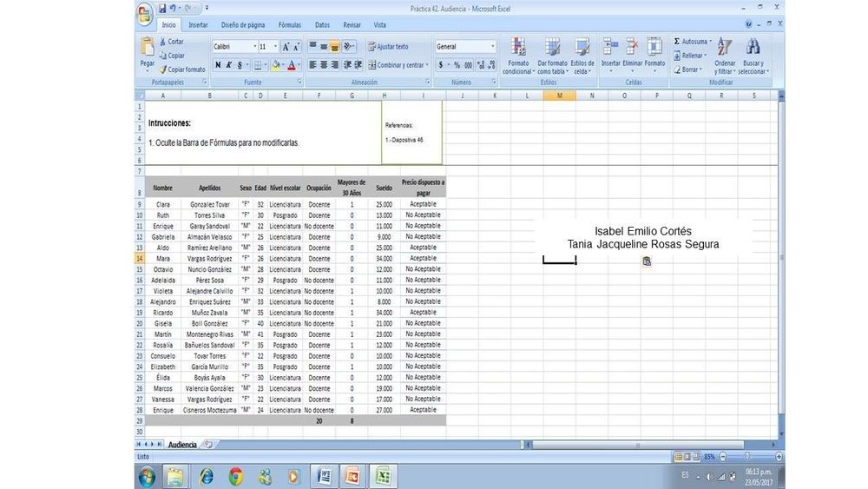
Task: Open the Vista ribbon tab
Action: tap(379, 25)
